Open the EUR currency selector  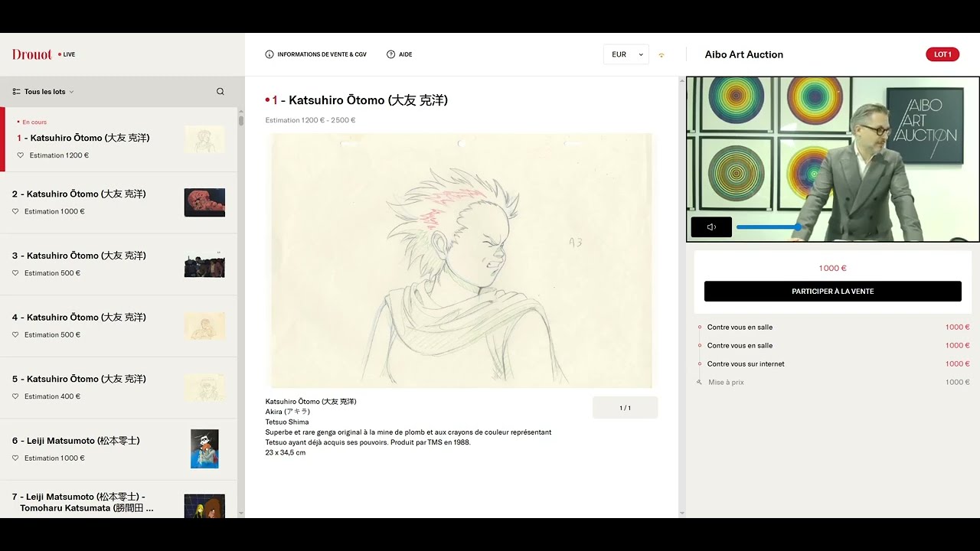[626, 54]
